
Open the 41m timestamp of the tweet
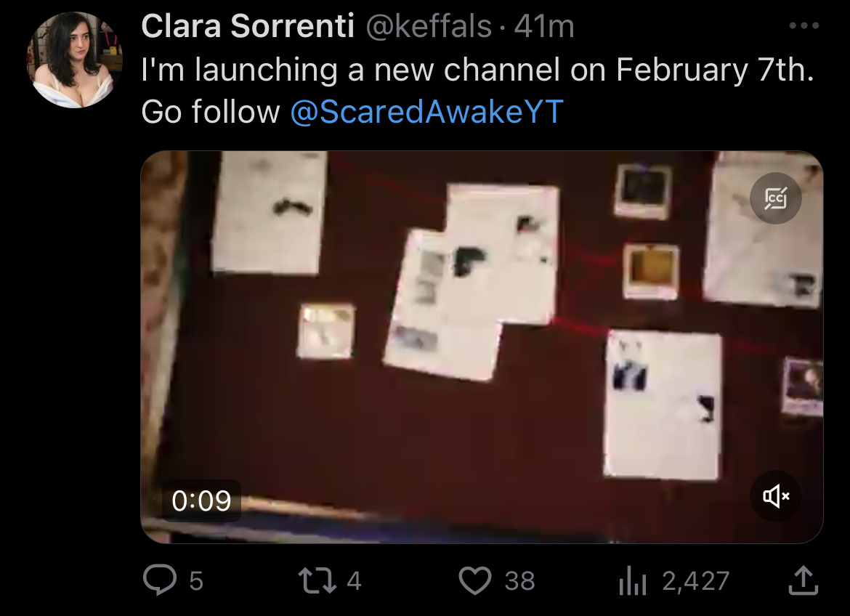(544, 26)
